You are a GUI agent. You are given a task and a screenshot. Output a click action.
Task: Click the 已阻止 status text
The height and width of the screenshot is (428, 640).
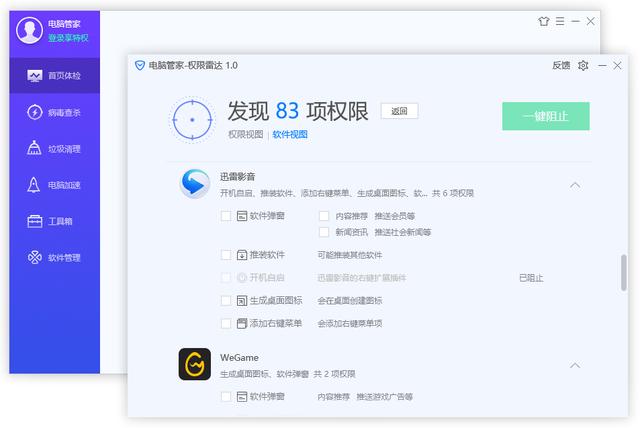[x=531, y=278]
